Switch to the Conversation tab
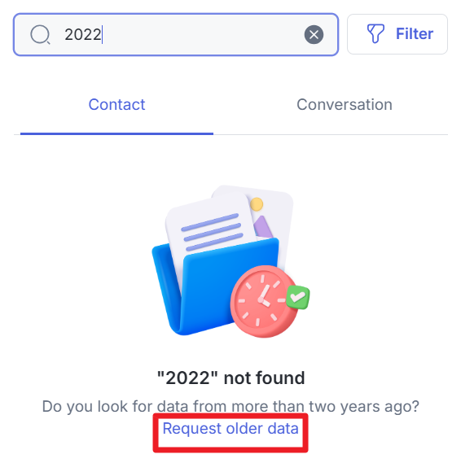Screen dimensions: 461x476 click(345, 105)
